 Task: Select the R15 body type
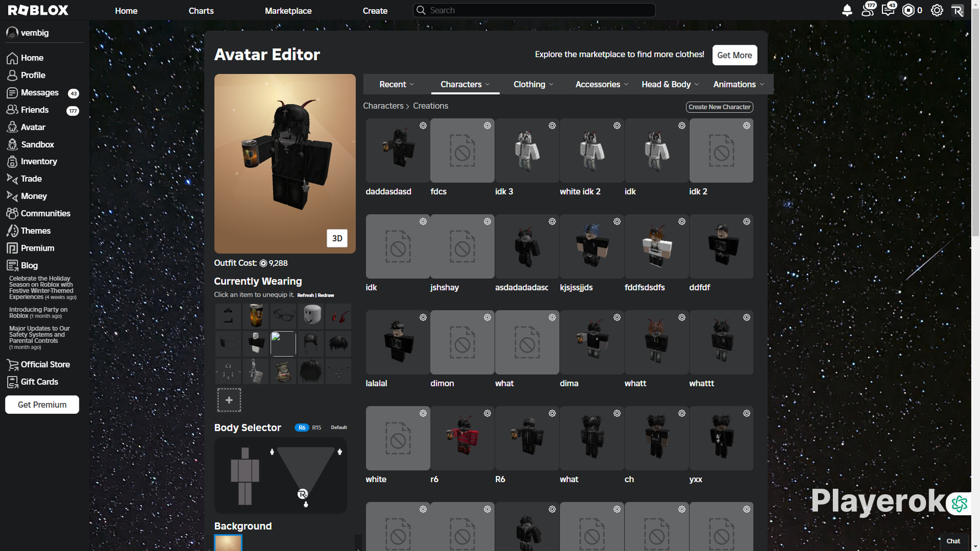[316, 428]
